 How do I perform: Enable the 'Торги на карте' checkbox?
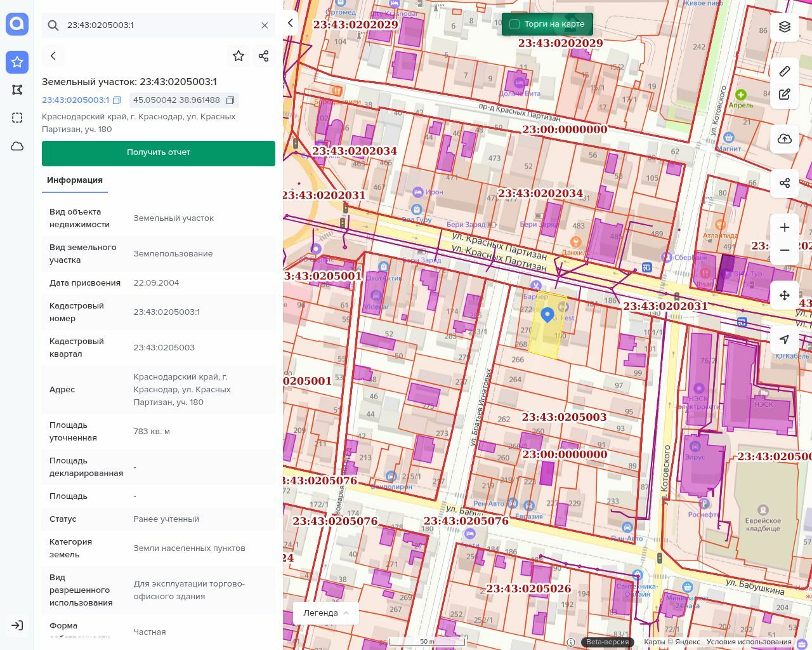(x=514, y=24)
